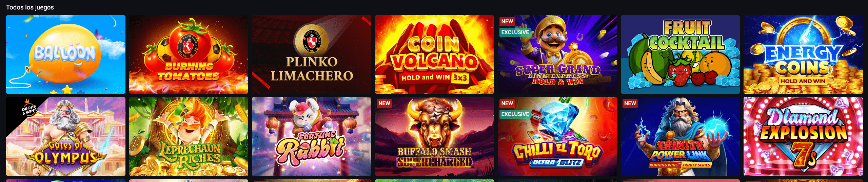Image resolution: width=868 pixels, height=182 pixels.
Task: Select the Gates of Olympus game
Action: click(66, 137)
